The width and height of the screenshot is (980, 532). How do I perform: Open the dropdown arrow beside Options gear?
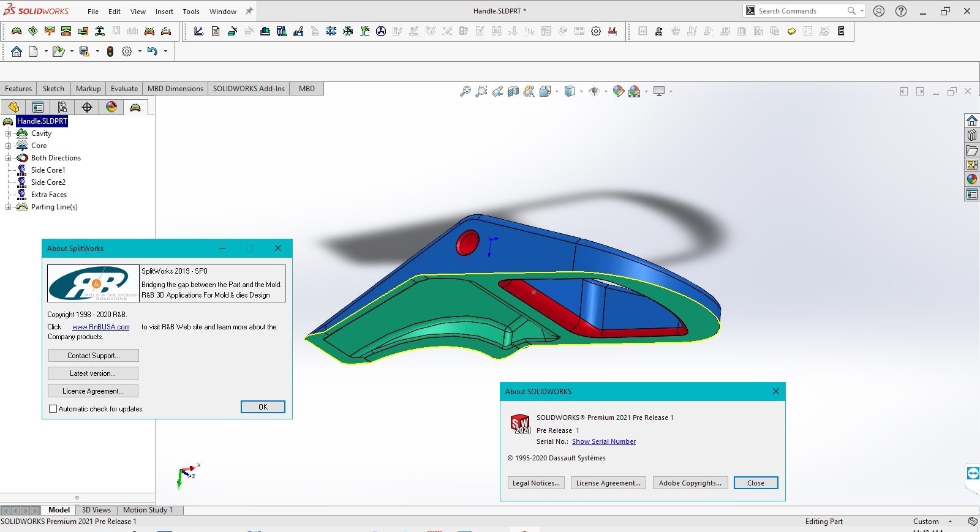[x=140, y=51]
